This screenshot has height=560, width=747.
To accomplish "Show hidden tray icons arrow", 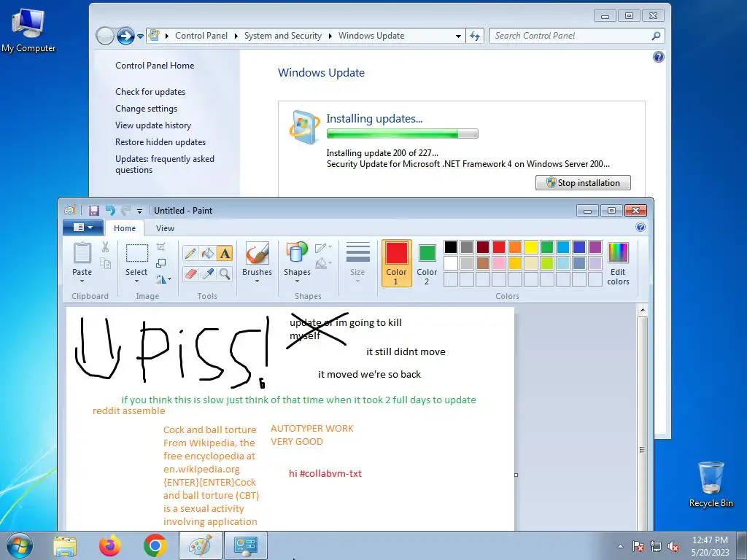I will click(620, 547).
